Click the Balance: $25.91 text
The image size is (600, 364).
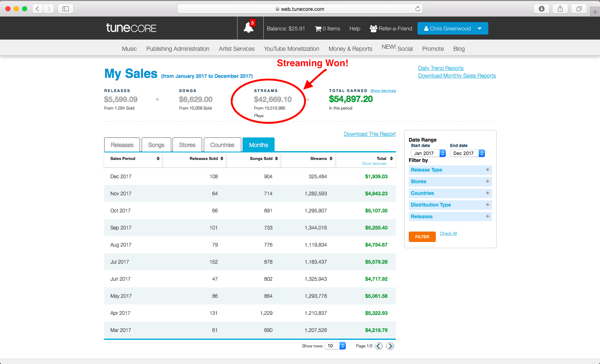coord(286,29)
